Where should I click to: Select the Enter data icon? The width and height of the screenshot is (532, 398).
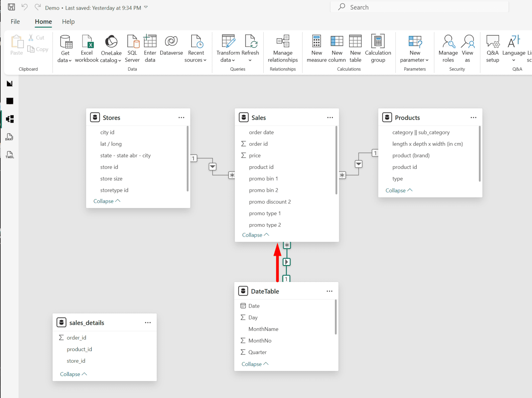pos(150,42)
